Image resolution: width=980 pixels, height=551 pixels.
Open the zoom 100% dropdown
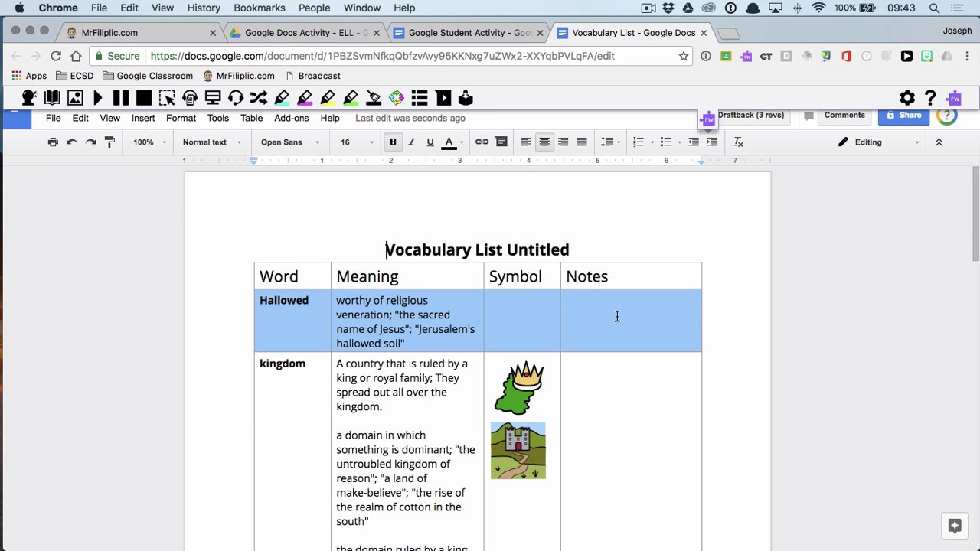[149, 142]
